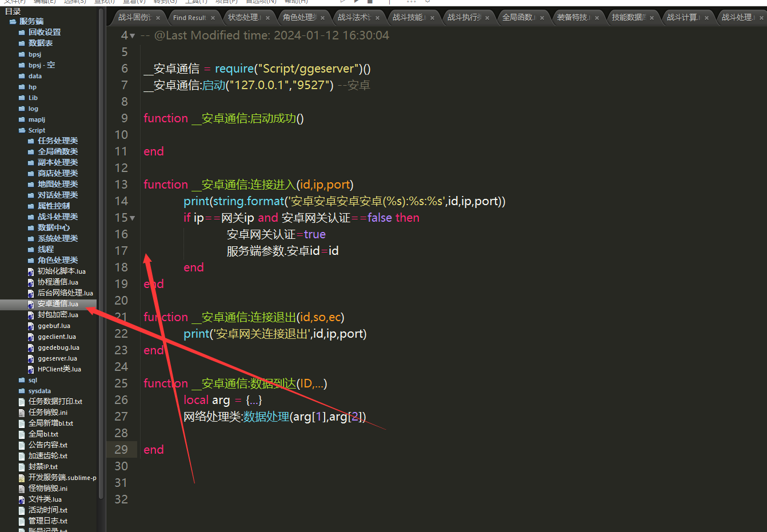Click the 初始化脚本.lua file icon
This screenshot has width=767, height=532.
[x=31, y=271]
